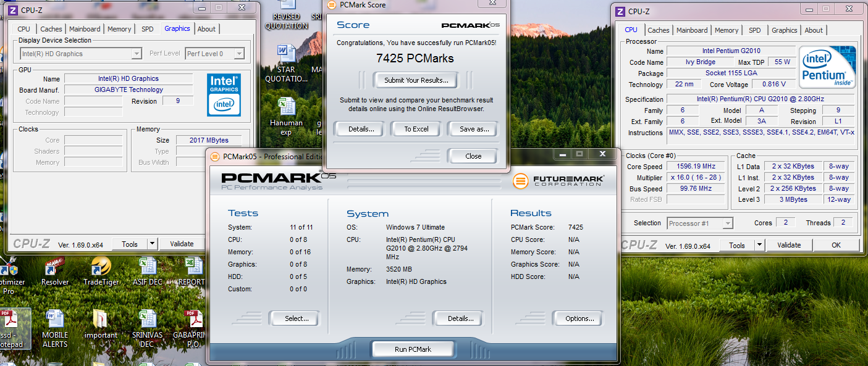
Task: Open the MOBILE ALERTS Word document
Action: click(55, 328)
